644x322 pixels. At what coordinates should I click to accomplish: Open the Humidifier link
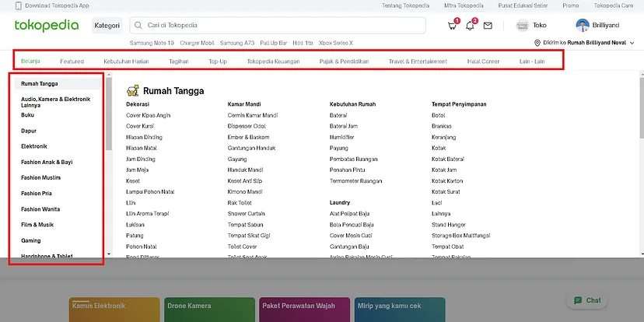(341, 137)
